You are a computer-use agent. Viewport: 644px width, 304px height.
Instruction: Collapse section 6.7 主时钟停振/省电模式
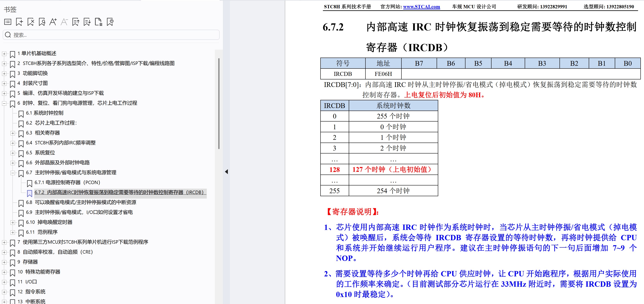pos(13,173)
